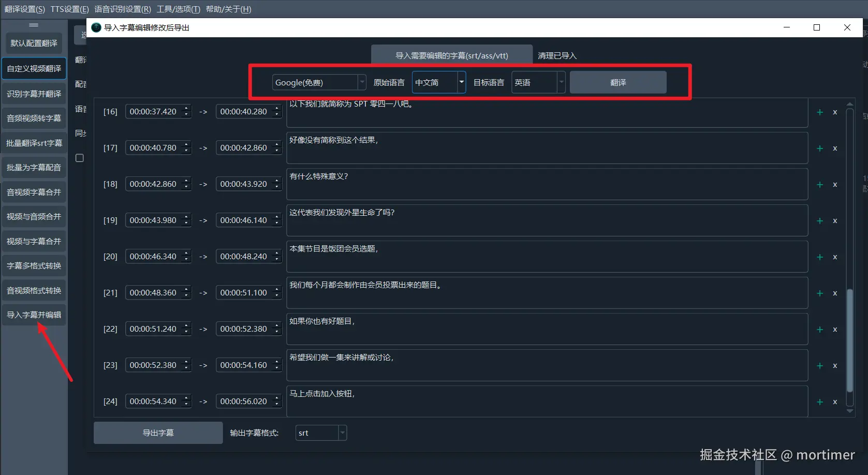Add a subtitle line after row 19
The width and height of the screenshot is (868, 475).
tap(819, 221)
